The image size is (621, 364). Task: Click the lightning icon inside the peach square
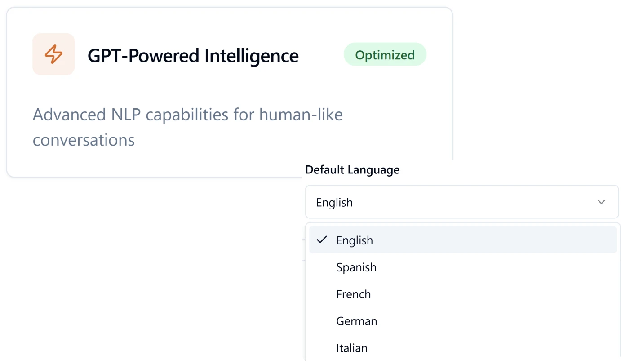tap(53, 54)
